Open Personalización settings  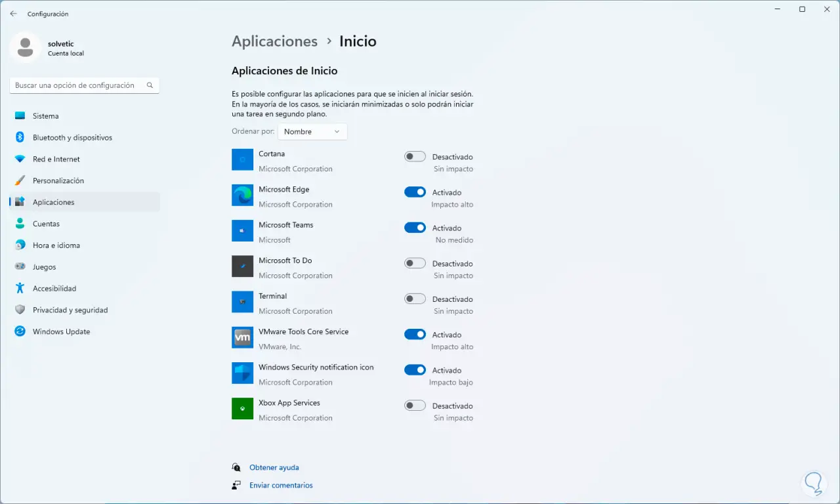[x=85, y=180]
